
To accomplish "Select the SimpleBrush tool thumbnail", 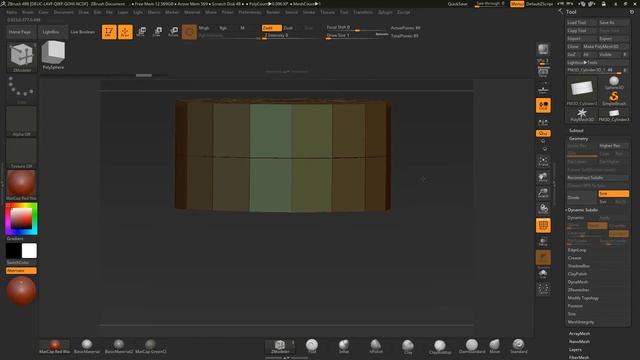I will (x=614, y=98).
